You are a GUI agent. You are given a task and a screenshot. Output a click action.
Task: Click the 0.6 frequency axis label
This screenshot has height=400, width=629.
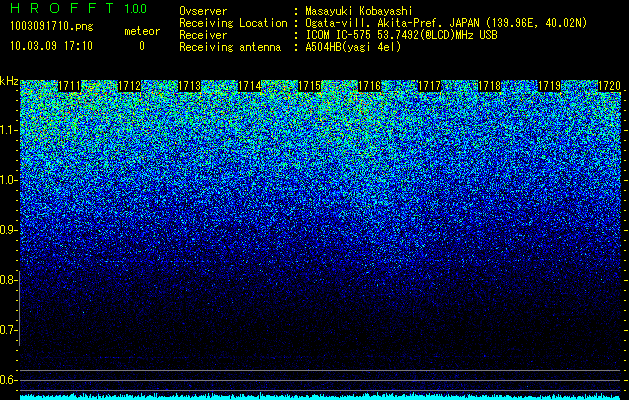[x=8, y=380]
